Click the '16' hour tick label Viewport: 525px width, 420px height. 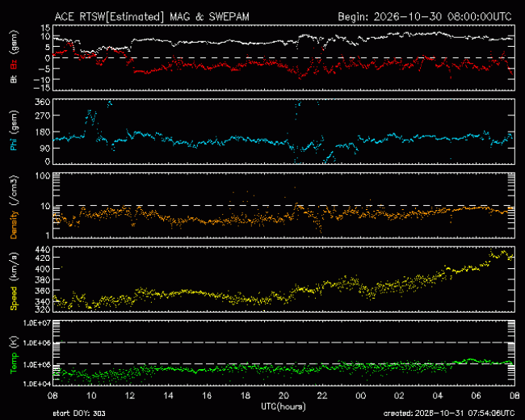click(x=207, y=396)
